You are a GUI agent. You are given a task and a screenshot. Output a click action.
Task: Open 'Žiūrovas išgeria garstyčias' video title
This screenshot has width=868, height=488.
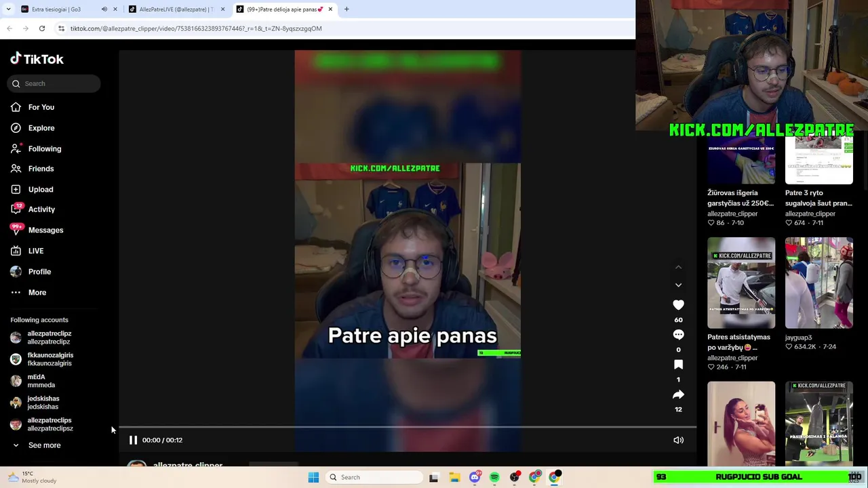coord(741,198)
